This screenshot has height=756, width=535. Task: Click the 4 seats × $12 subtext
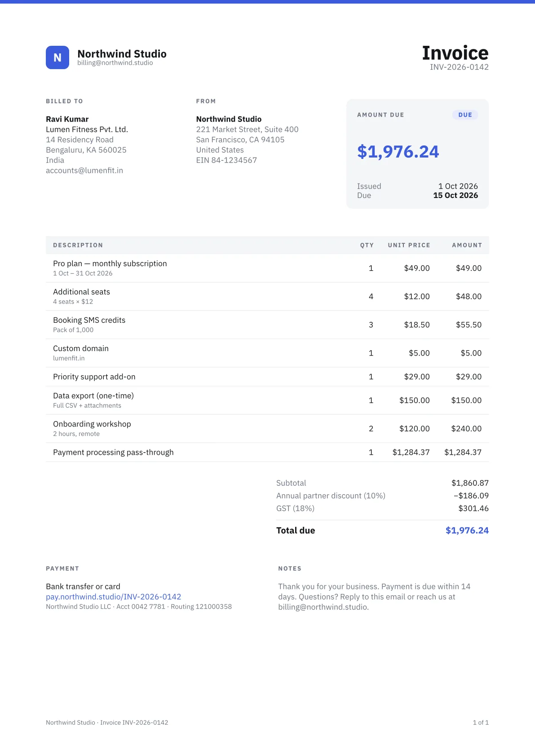coord(73,302)
